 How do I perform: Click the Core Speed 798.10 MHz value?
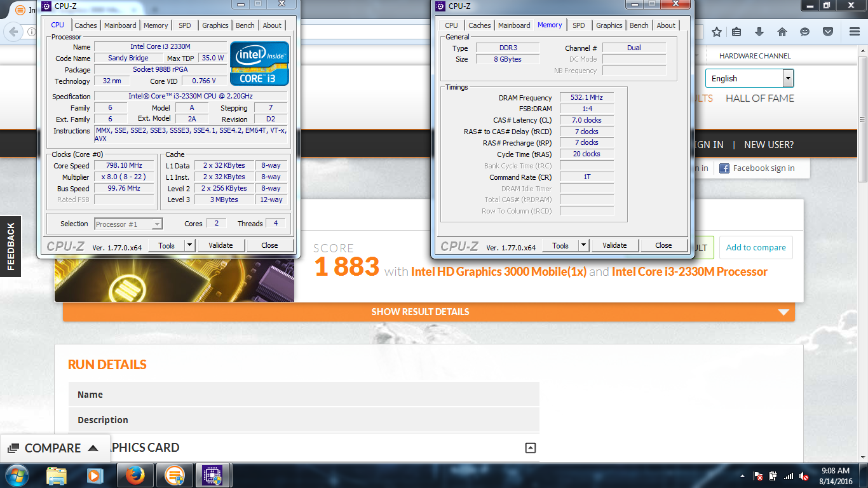click(123, 165)
